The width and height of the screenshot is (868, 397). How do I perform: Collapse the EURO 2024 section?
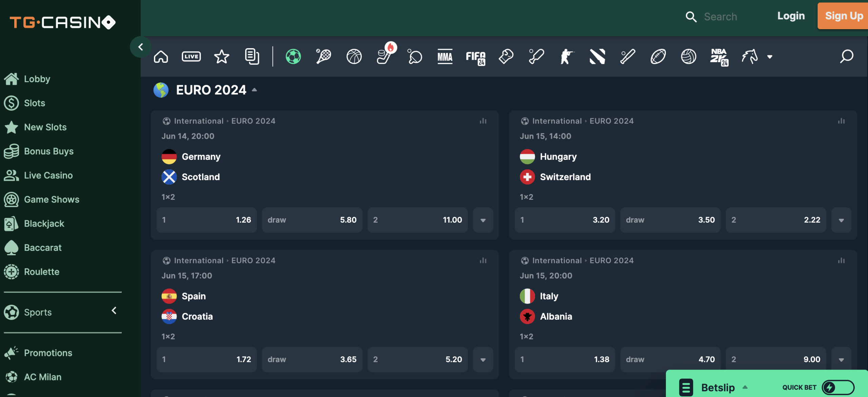(x=254, y=90)
